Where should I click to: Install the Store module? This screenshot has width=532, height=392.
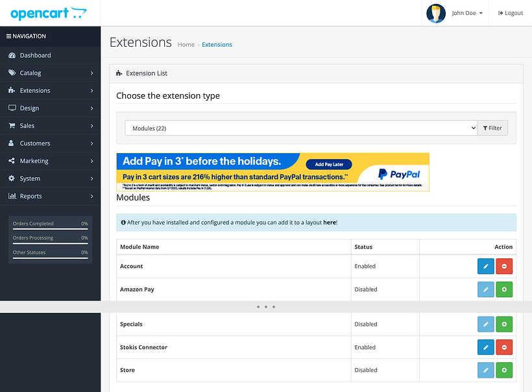coord(504,370)
